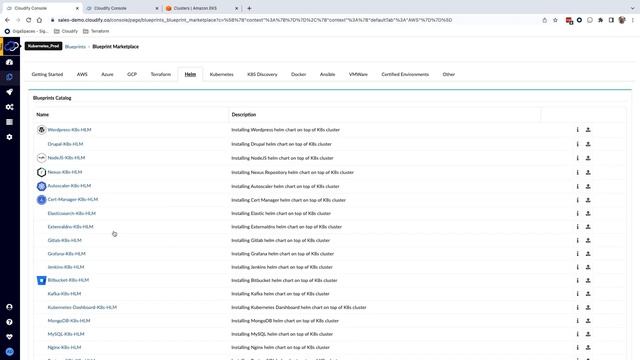640x360 pixels.
Task: Show info for Gitlab-K8s-HLM blueprint
Action: [578, 240]
